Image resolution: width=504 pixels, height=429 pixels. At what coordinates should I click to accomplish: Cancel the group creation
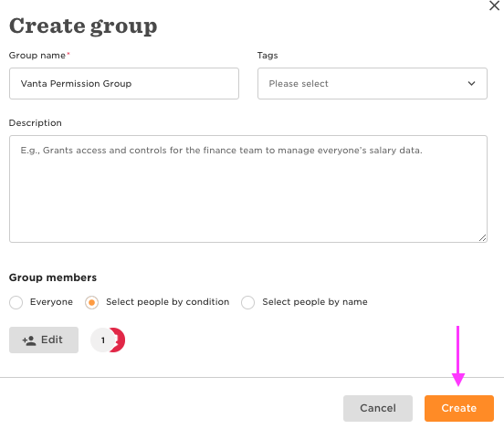(x=378, y=408)
